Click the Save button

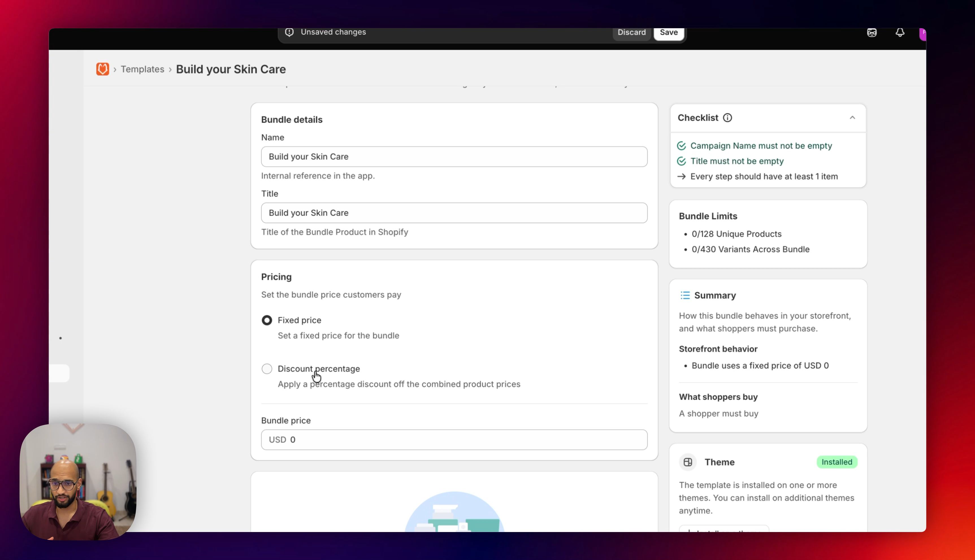(x=668, y=33)
